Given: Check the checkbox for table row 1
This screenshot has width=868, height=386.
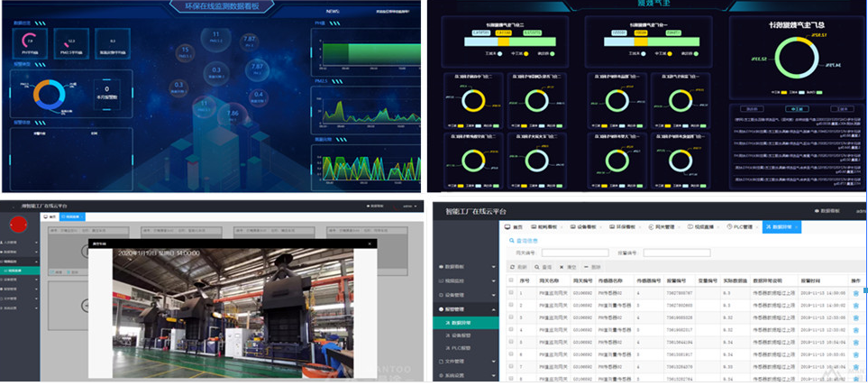Looking at the screenshot, I should [512, 294].
